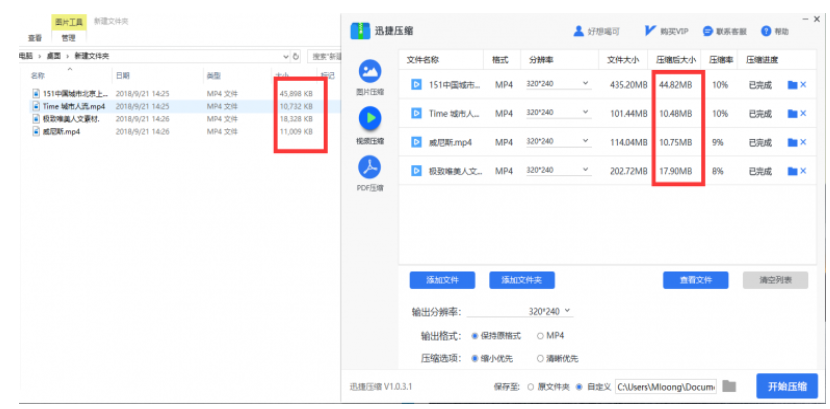
Task: Click the browse folder icon beside save path
Action: click(x=729, y=386)
